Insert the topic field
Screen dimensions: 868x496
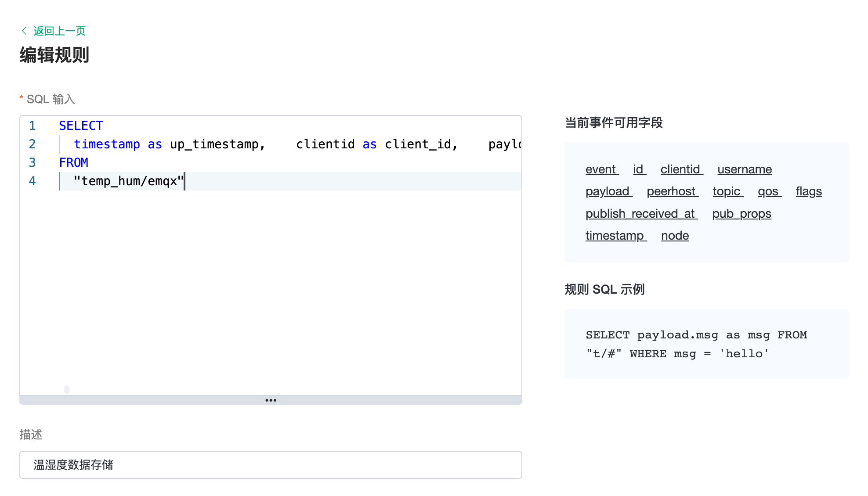(x=727, y=191)
